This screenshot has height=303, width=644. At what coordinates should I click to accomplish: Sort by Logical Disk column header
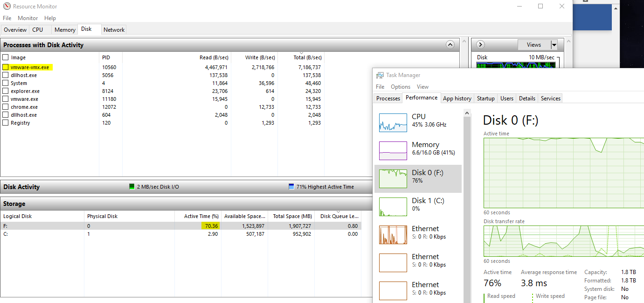(42, 216)
